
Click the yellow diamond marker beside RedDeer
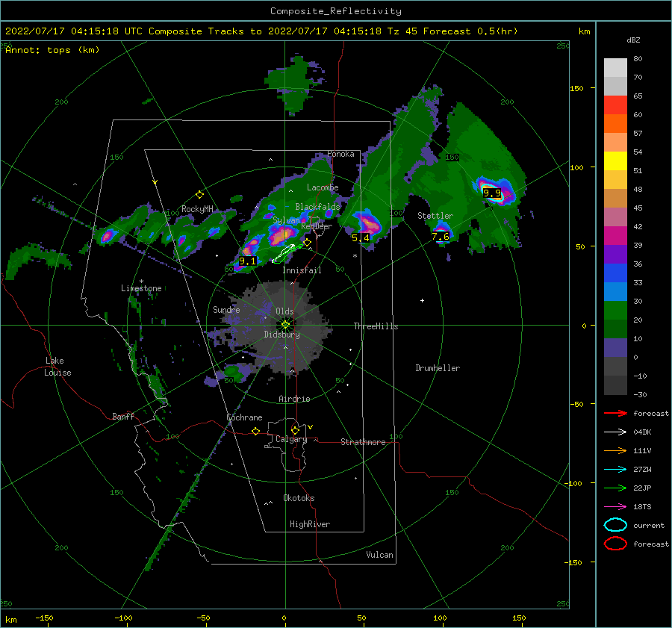tap(308, 243)
